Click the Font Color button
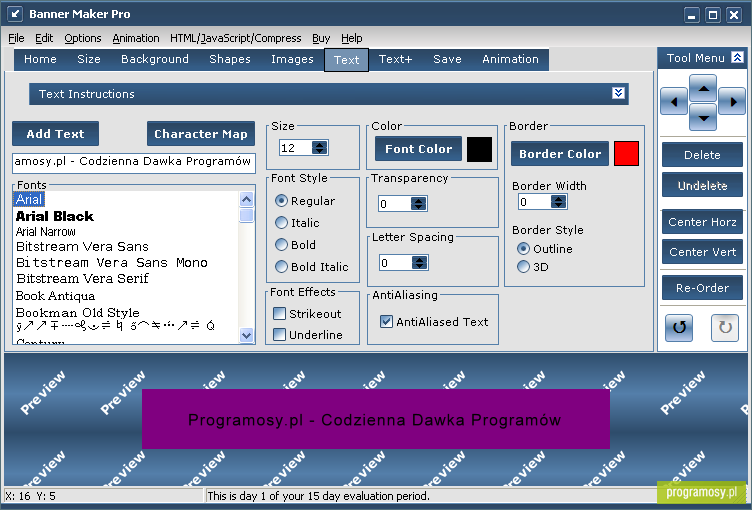Viewport: 752px width, 510px height. click(418, 149)
